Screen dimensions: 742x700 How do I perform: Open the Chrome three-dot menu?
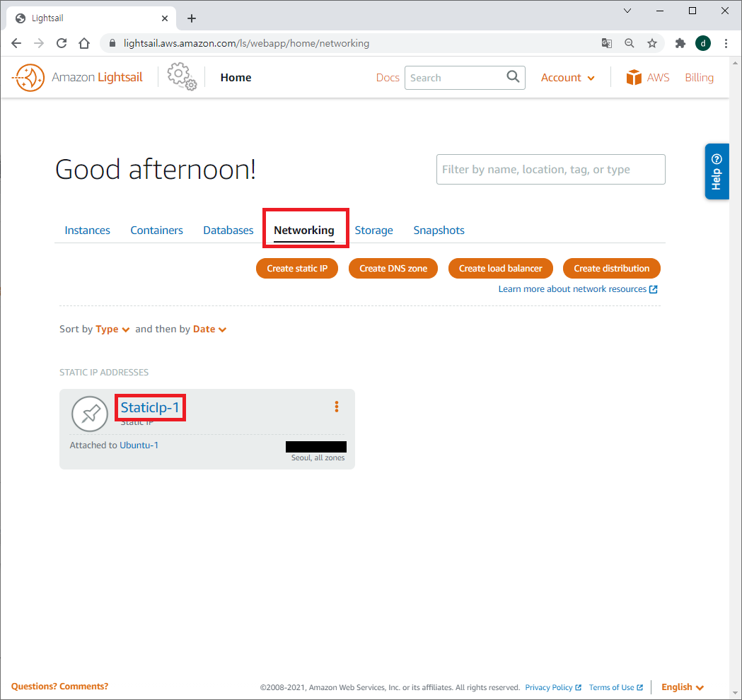pos(726,44)
